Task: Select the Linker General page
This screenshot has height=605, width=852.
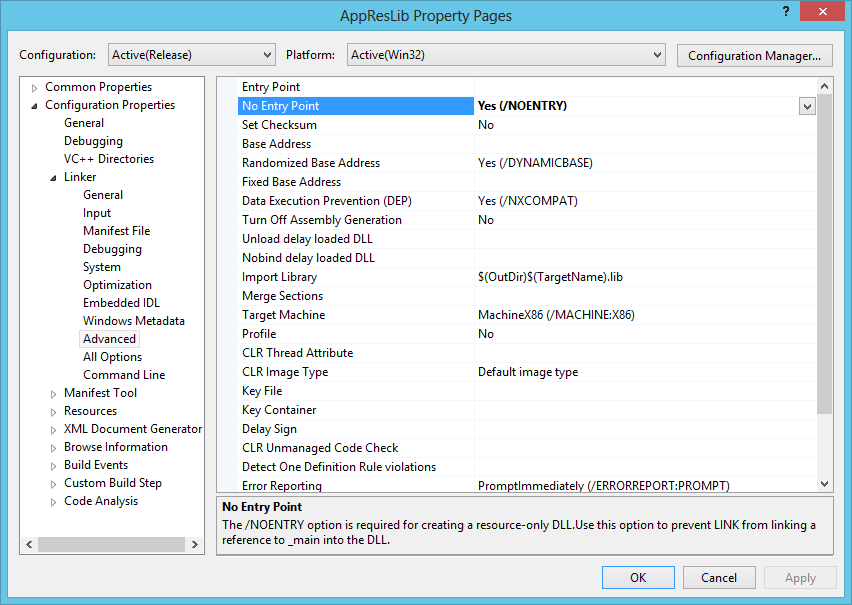Action: [x=103, y=195]
